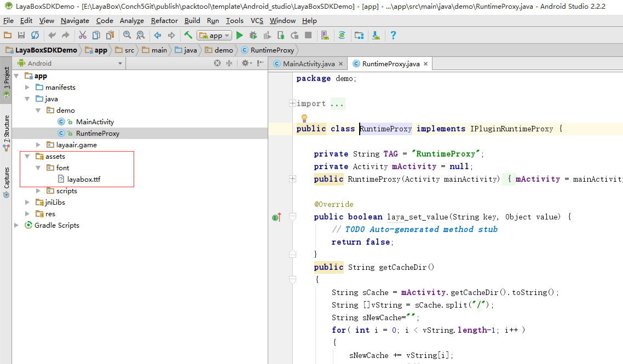623x364 pixels.
Task: Select layabox.ttf in the project tree
Action: click(x=84, y=179)
